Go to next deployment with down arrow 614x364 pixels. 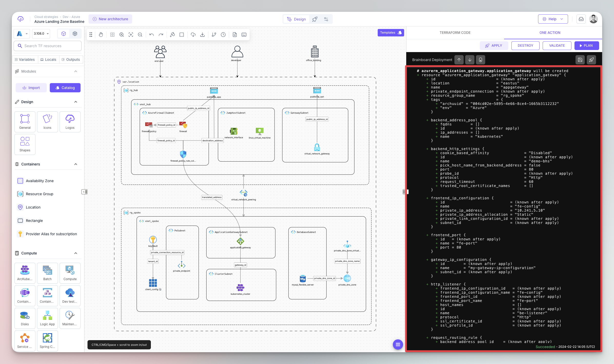470,60
